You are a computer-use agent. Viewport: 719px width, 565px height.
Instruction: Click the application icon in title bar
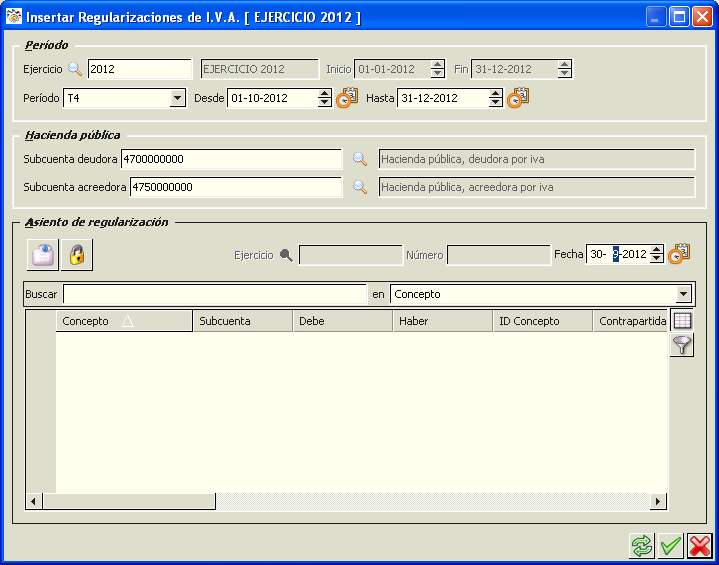point(14,17)
